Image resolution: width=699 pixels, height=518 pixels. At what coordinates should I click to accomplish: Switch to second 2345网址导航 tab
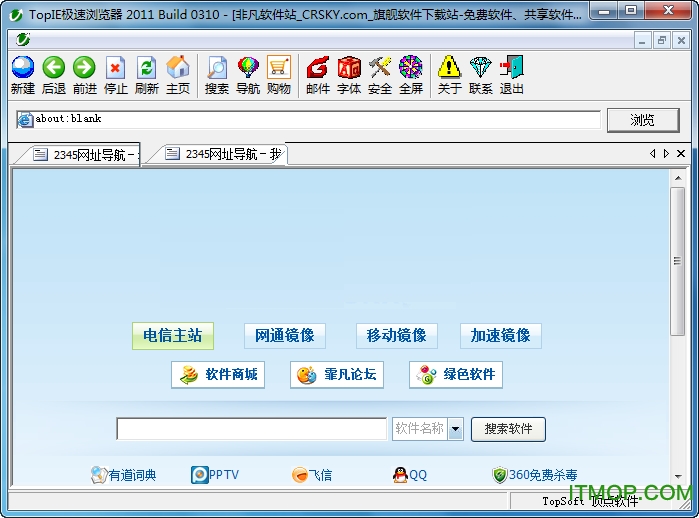[x=216, y=154]
